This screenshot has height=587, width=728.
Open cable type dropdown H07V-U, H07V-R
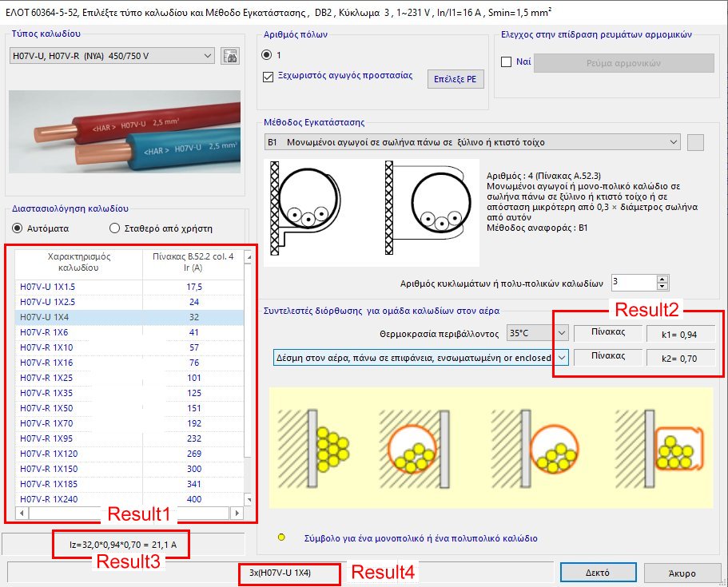[112, 56]
